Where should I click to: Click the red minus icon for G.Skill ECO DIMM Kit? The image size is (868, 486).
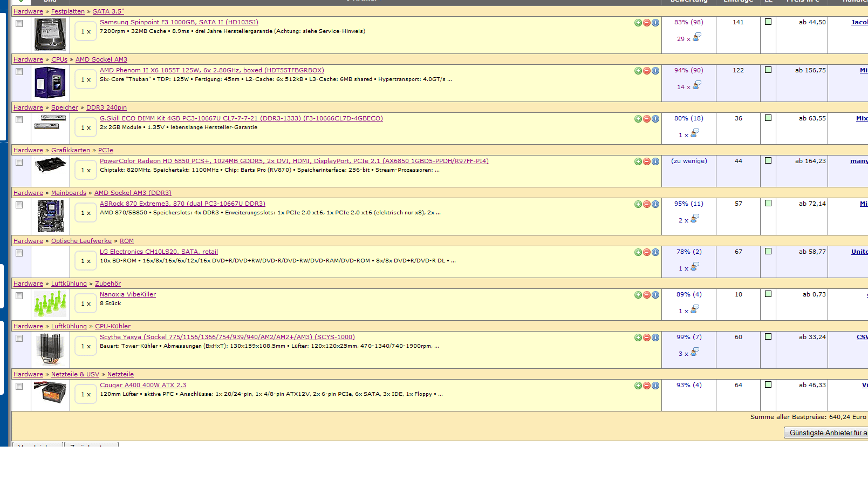pos(647,119)
